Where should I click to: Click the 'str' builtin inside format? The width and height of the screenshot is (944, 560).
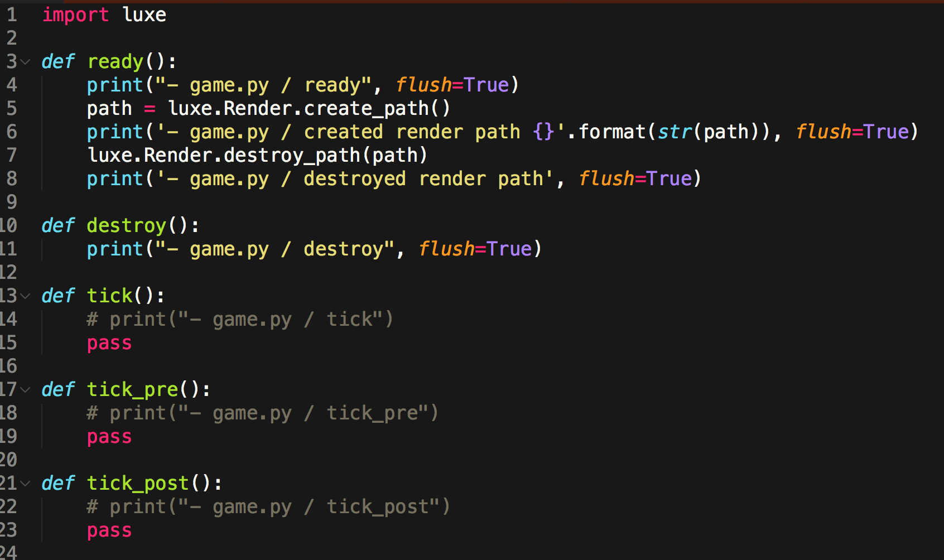675,132
